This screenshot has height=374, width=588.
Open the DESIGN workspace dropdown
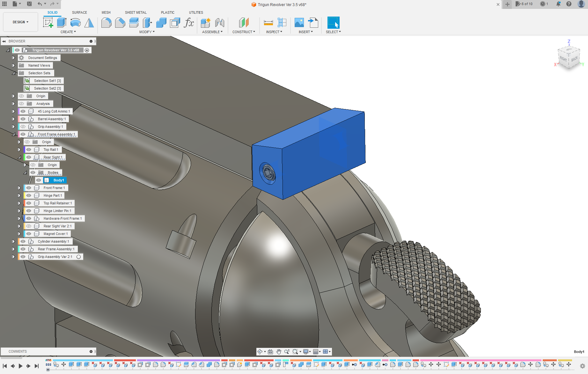click(20, 22)
